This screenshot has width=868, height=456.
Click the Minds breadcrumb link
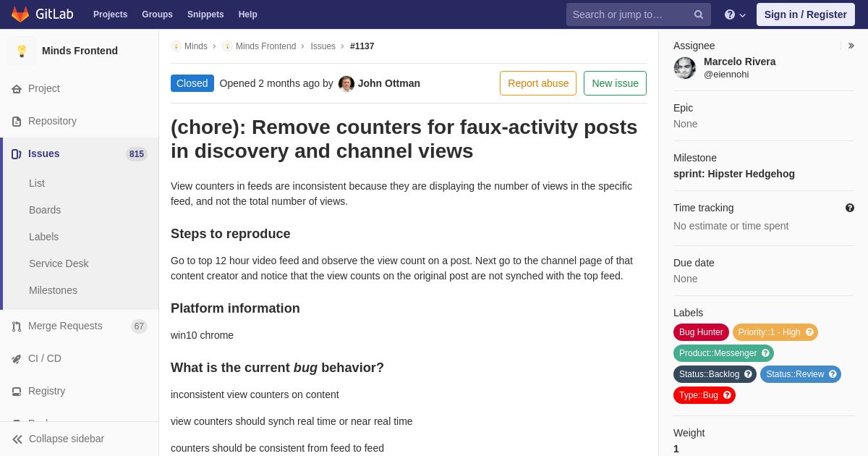[196, 46]
